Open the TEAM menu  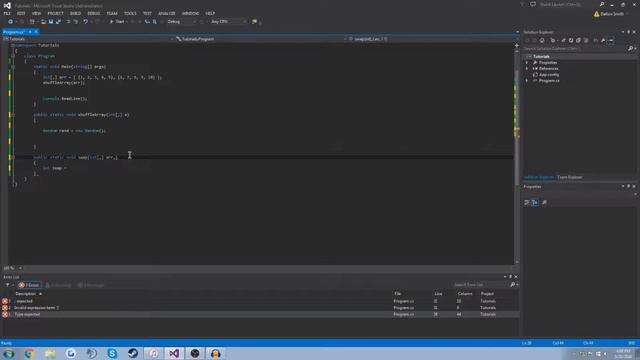(x=112, y=13)
